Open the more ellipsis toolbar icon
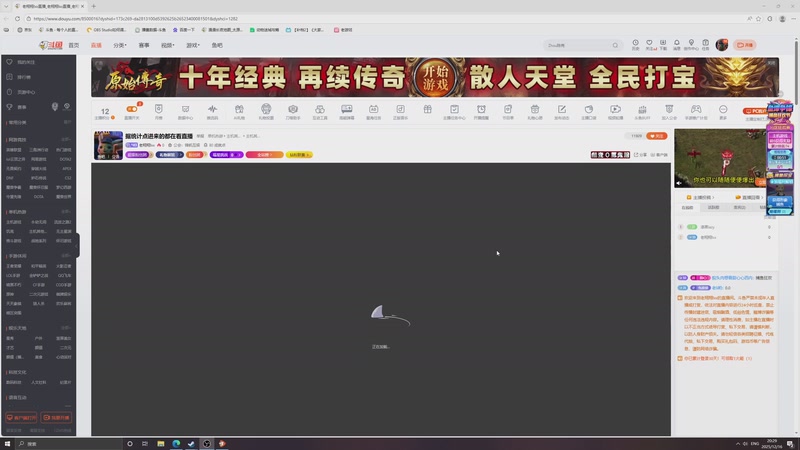800x450 pixels. pos(723,109)
